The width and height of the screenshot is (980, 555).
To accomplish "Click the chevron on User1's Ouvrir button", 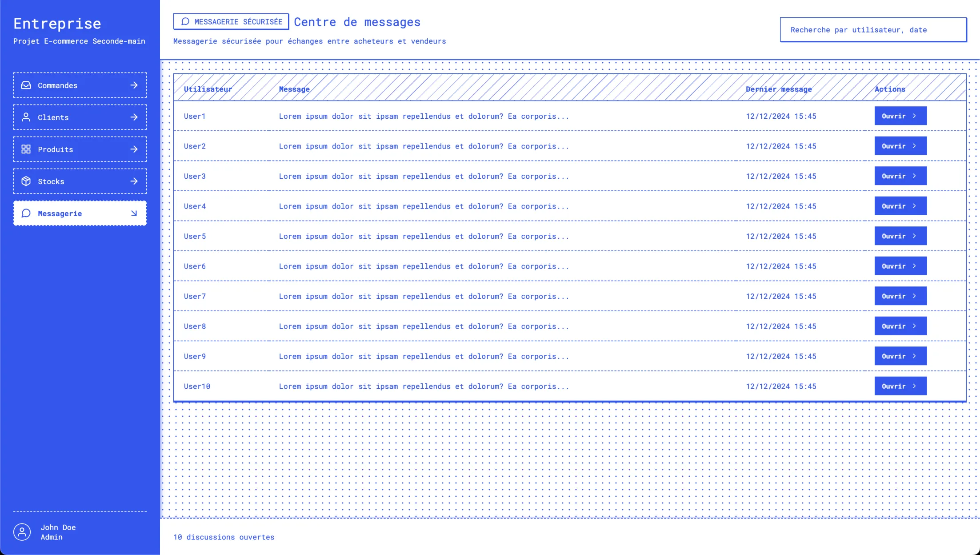I will pos(914,116).
